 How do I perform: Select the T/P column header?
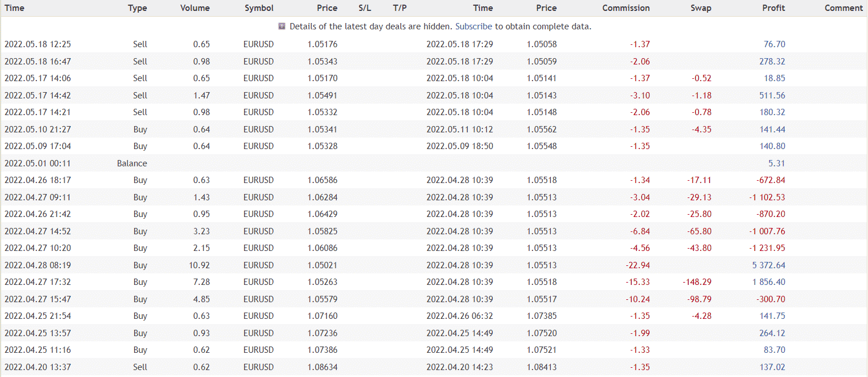point(399,8)
